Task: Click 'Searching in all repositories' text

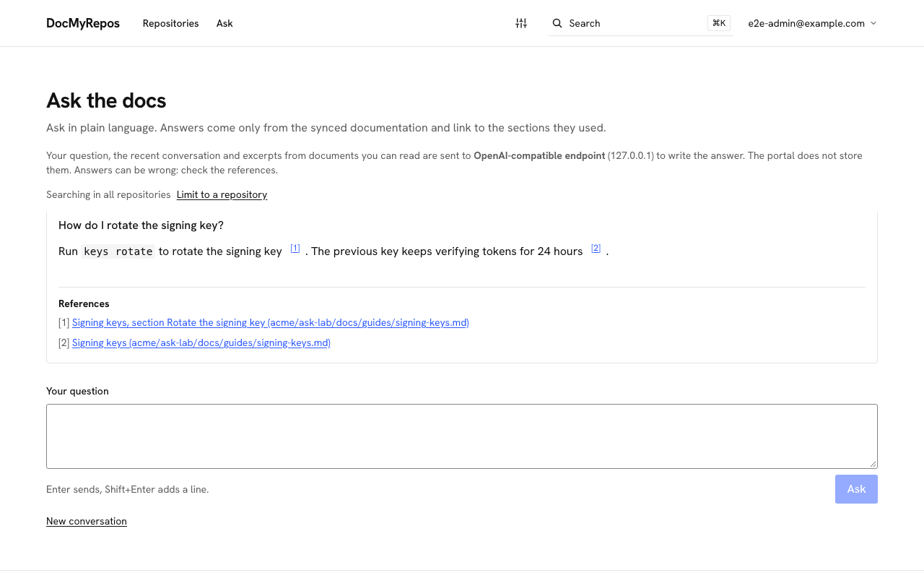Action: 108,194
